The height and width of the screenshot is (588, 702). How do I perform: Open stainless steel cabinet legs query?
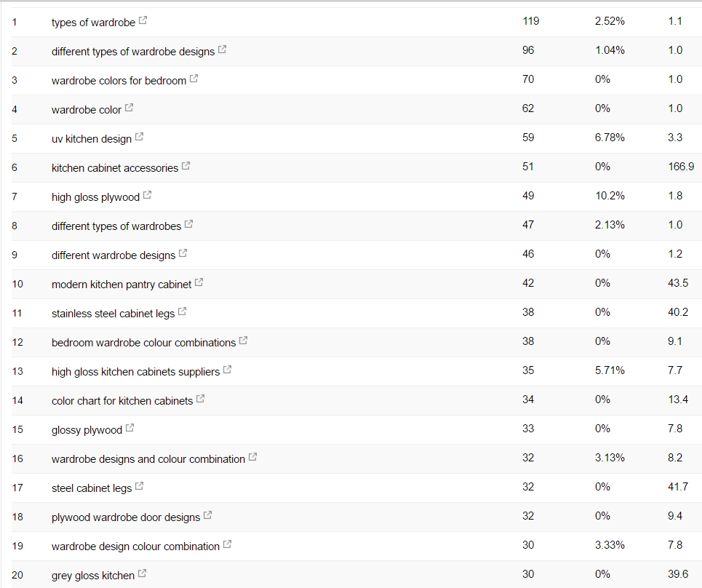pyautogui.click(x=113, y=314)
